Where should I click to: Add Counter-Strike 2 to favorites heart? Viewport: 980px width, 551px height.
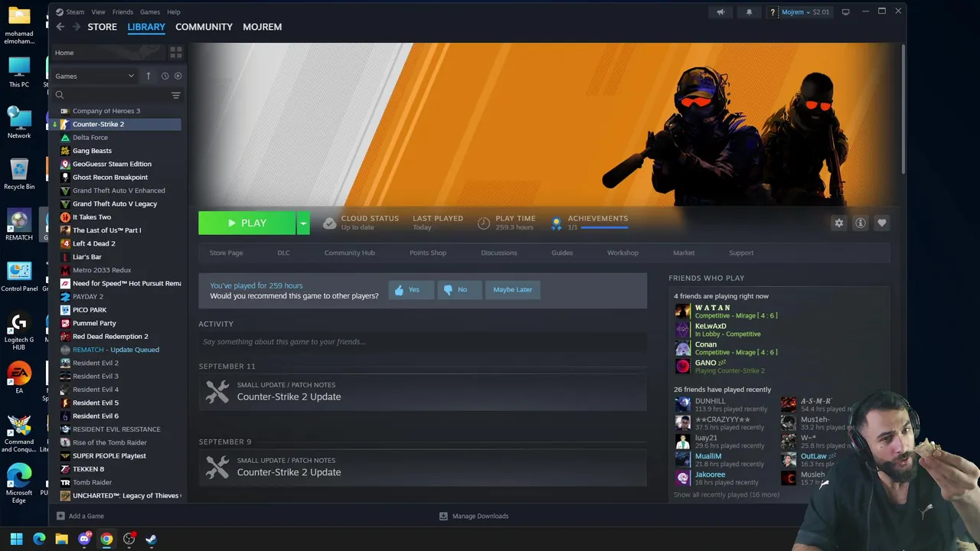(x=881, y=223)
